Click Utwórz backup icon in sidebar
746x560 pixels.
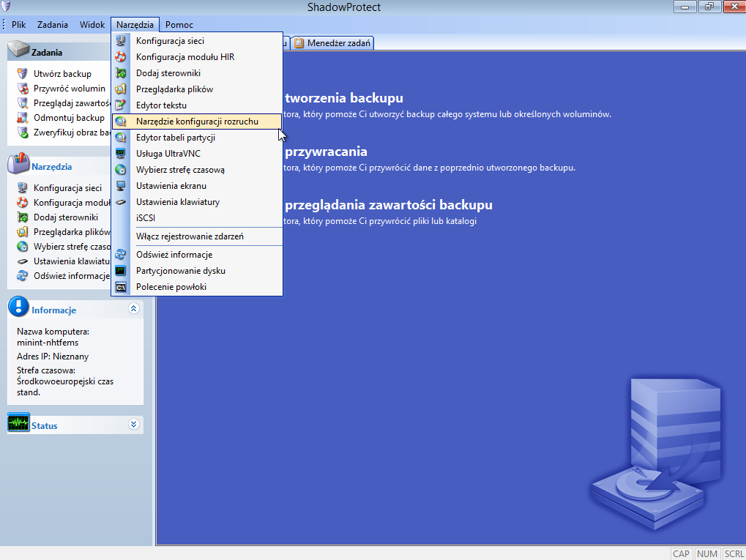pyautogui.click(x=23, y=74)
